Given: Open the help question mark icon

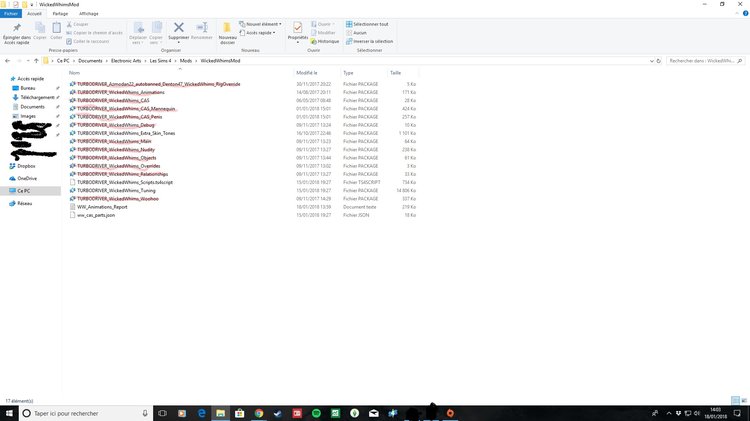Looking at the screenshot, I should 745,13.
